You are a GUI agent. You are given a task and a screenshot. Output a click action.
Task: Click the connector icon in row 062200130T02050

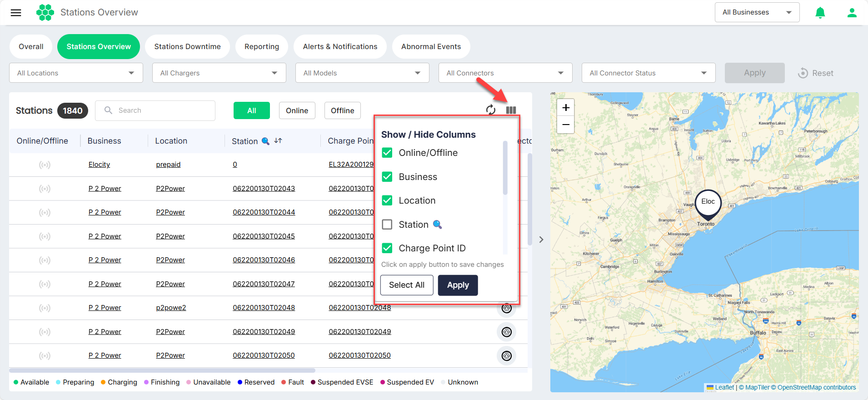pyautogui.click(x=507, y=355)
